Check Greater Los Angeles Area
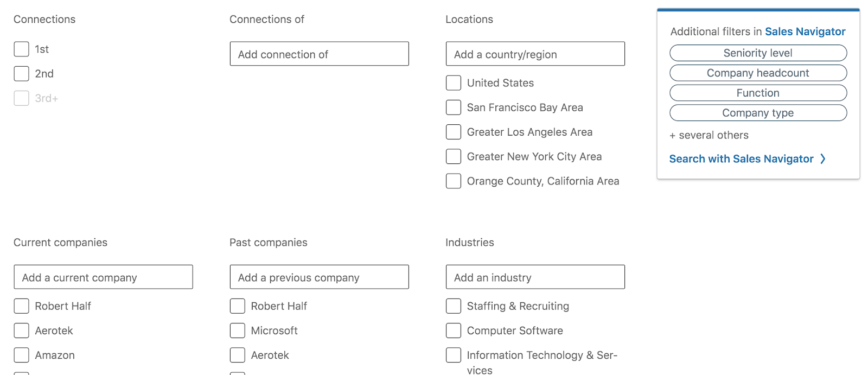Image resolution: width=868 pixels, height=375 pixels. 454,131
